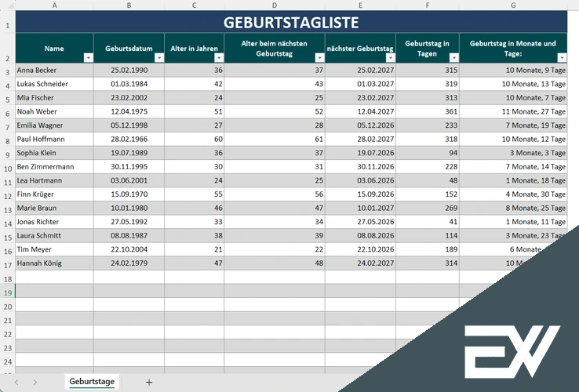Select next-birthday age 52 for Noah Weber
The width and height of the screenshot is (579, 392).
click(x=275, y=111)
